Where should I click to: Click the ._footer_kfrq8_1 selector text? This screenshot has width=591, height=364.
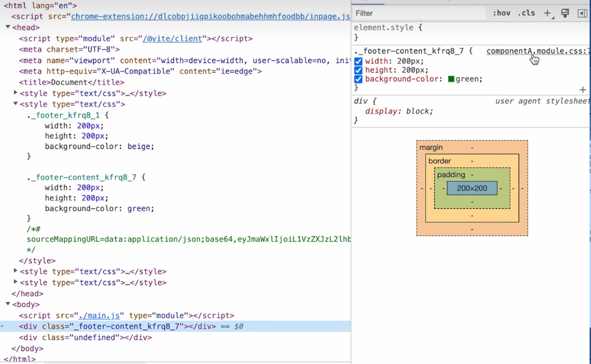63,115
